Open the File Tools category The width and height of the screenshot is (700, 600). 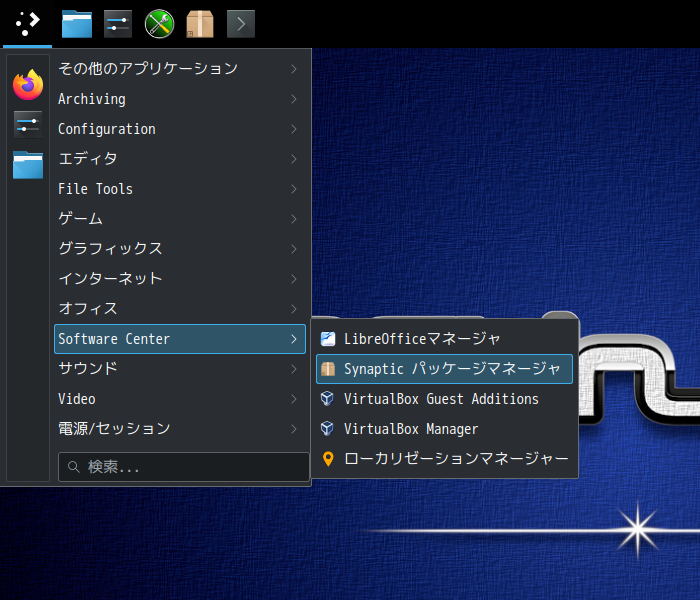click(x=179, y=189)
